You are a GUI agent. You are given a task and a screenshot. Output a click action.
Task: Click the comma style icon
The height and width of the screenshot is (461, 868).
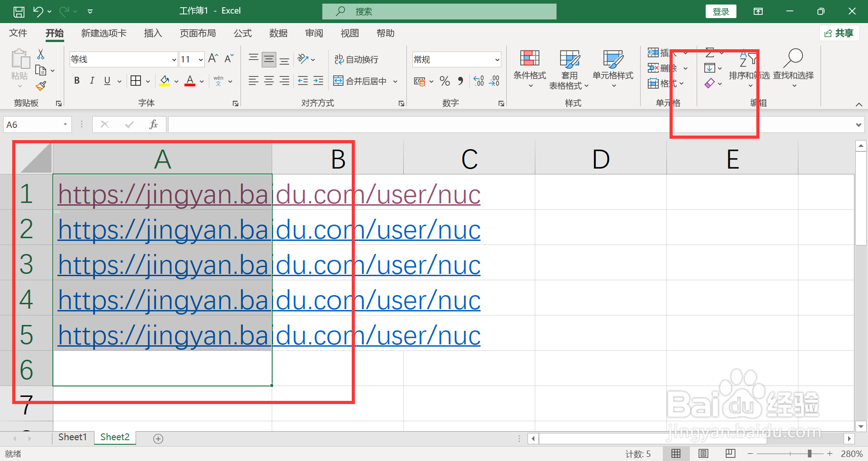460,81
